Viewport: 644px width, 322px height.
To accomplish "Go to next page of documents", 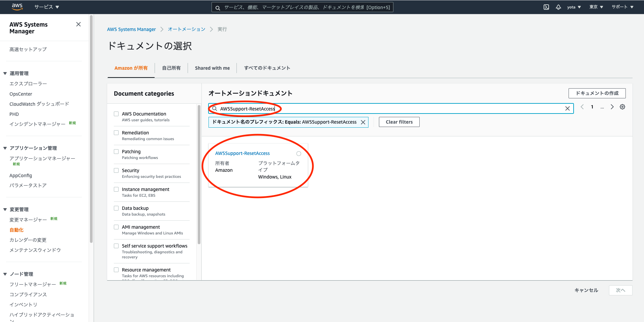I will 612,107.
